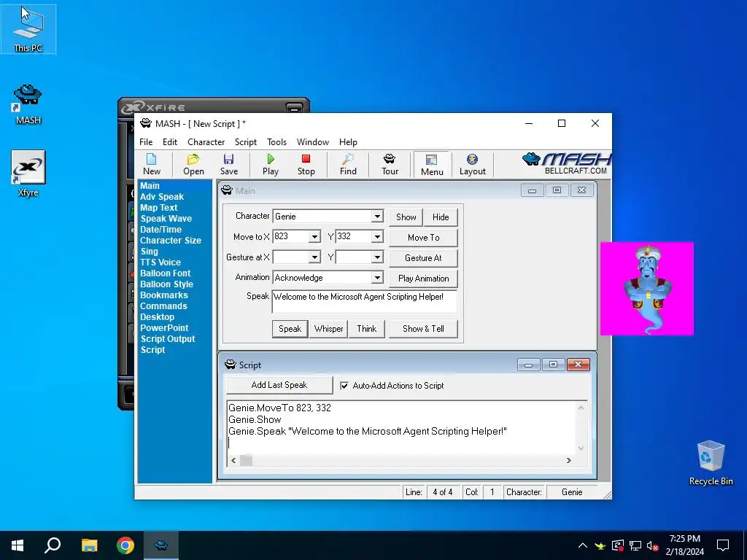747x560 pixels.
Task: Click the Layout toolbar icon
Action: pyautogui.click(x=472, y=164)
